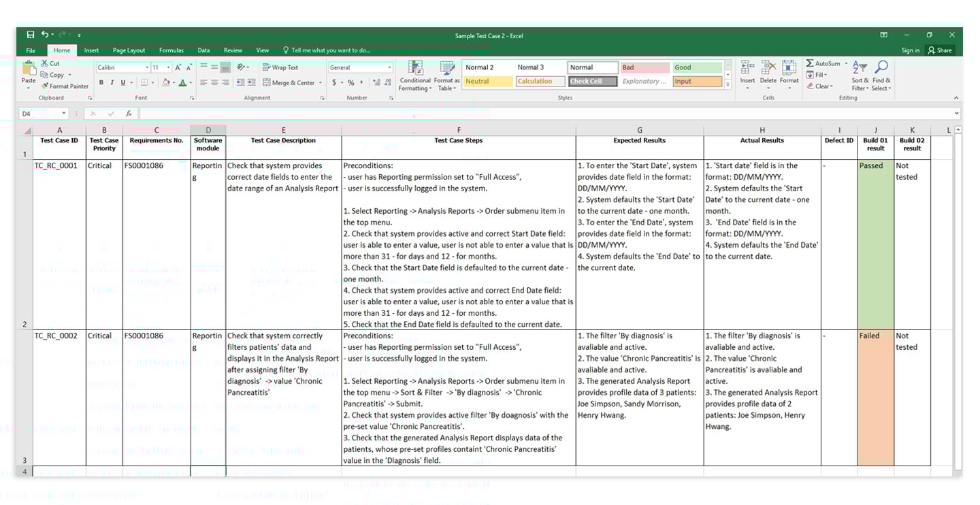The height and width of the screenshot is (505, 980).
Task: Click the Insert Function fx icon
Action: point(129,114)
